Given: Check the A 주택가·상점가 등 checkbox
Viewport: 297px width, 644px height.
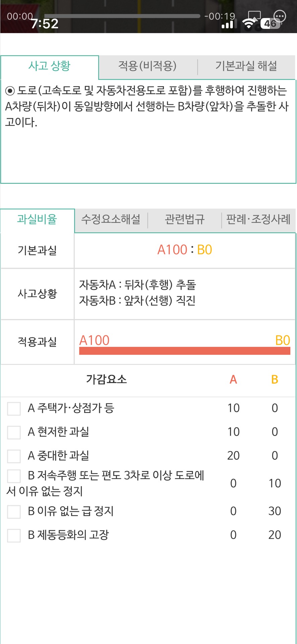Looking at the screenshot, I should point(14,409).
